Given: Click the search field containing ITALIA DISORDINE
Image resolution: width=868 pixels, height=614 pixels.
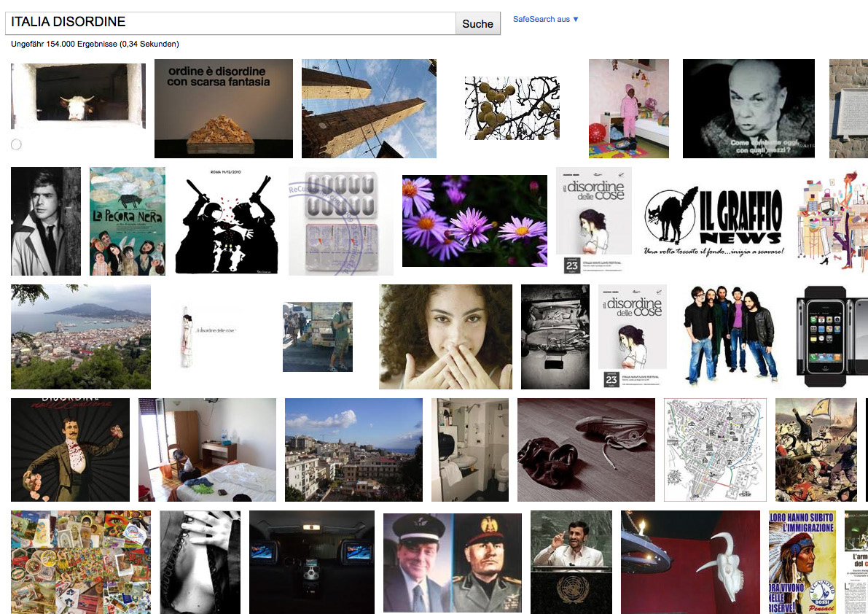Looking at the screenshot, I should coord(230,23).
